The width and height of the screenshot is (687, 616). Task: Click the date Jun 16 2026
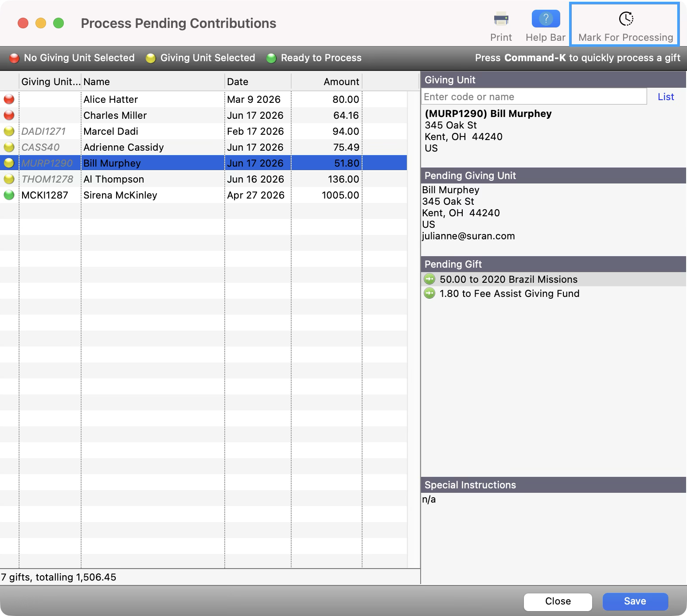255,179
